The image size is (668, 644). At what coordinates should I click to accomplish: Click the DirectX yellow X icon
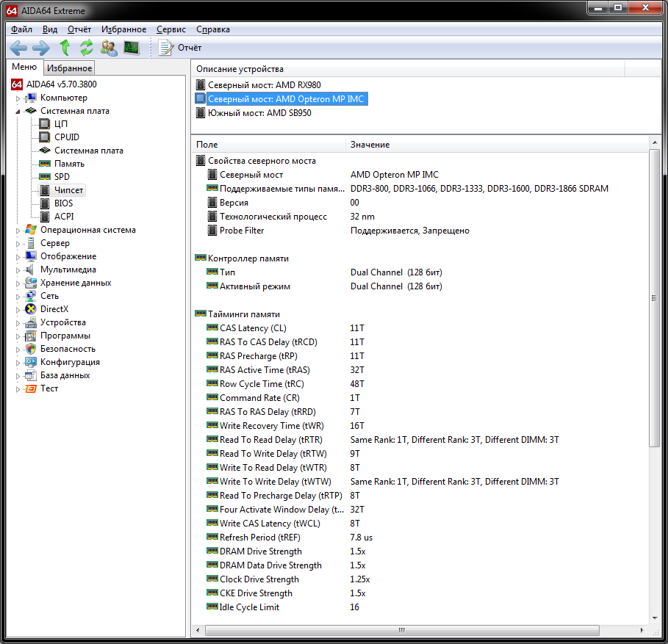(x=31, y=309)
